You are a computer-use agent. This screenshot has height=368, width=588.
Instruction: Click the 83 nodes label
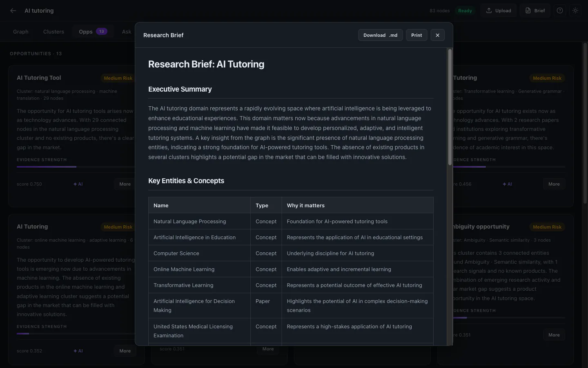click(439, 11)
